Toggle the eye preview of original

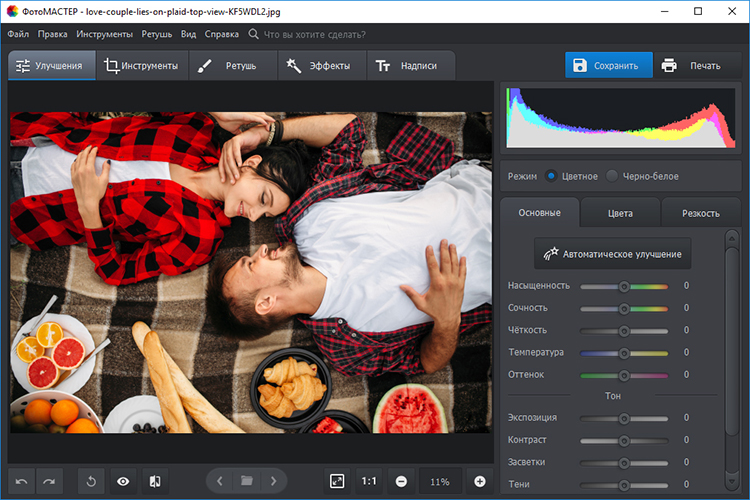[x=123, y=481]
